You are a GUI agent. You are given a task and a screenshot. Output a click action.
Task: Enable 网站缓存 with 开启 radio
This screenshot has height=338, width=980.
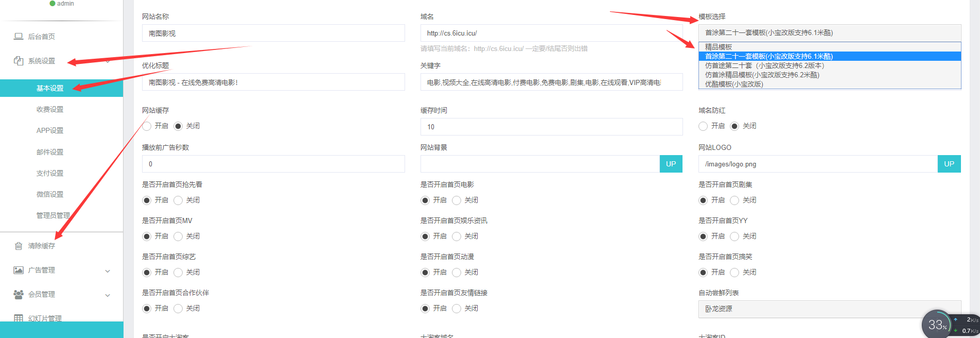[147, 126]
